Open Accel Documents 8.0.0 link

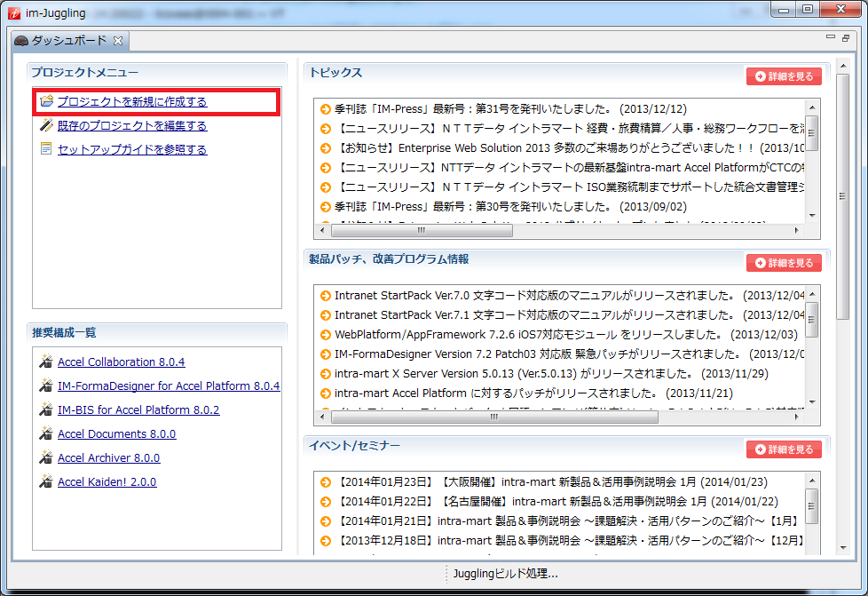[117, 433]
